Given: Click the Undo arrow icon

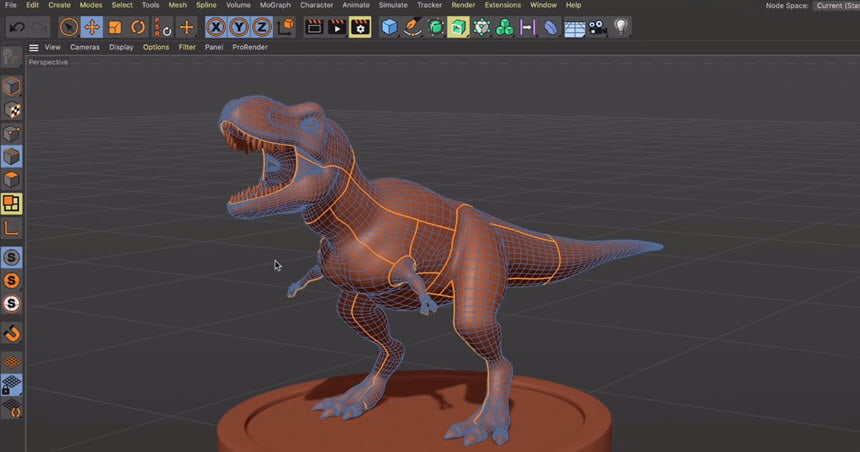Looking at the screenshot, I should point(17,27).
